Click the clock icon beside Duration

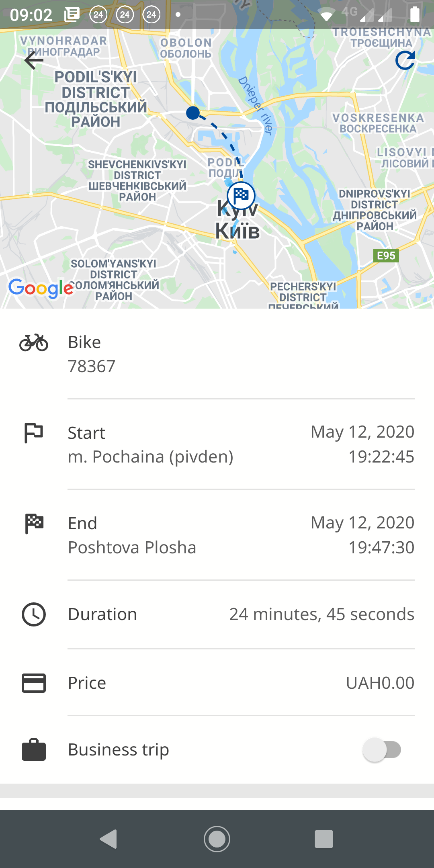34,614
